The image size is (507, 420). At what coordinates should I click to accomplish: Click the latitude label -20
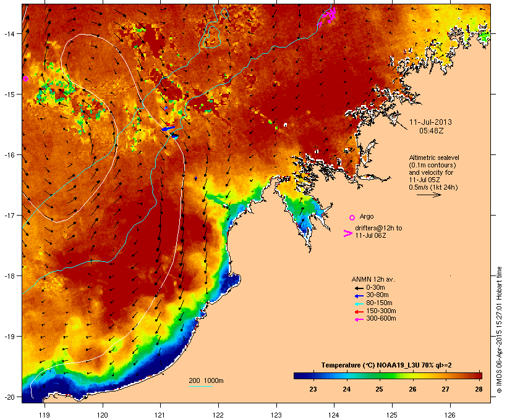9,397
